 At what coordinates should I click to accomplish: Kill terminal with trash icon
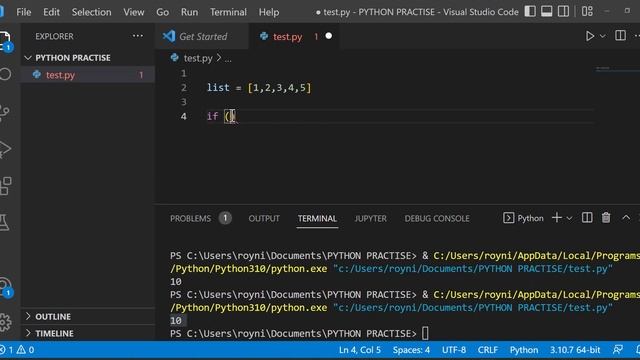(606, 218)
